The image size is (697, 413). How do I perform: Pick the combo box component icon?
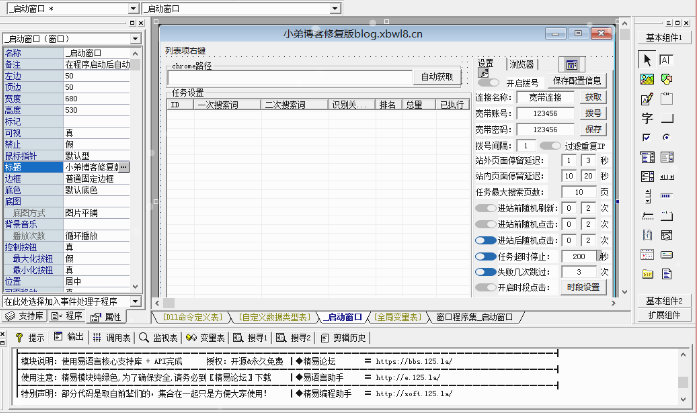point(647,157)
